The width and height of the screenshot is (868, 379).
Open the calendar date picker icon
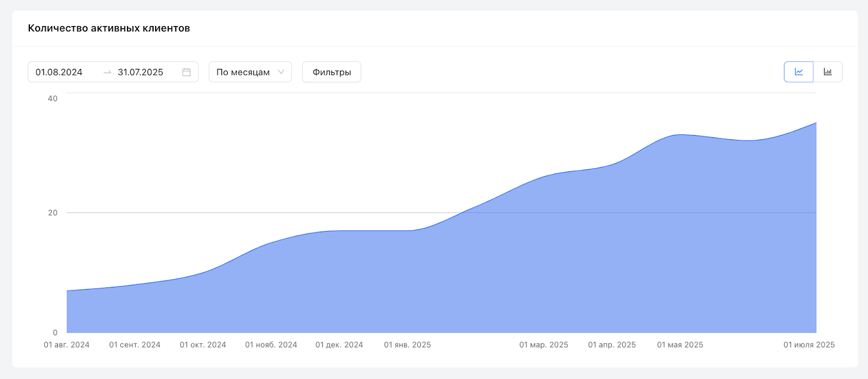coord(187,72)
